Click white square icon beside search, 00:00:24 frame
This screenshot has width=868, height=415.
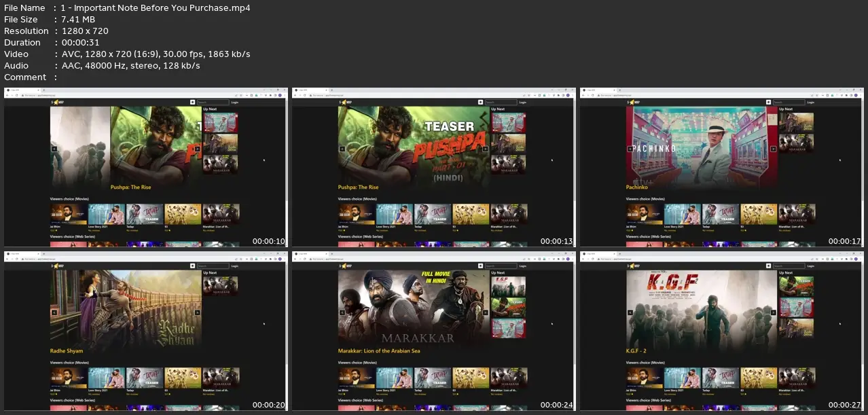[480, 266]
